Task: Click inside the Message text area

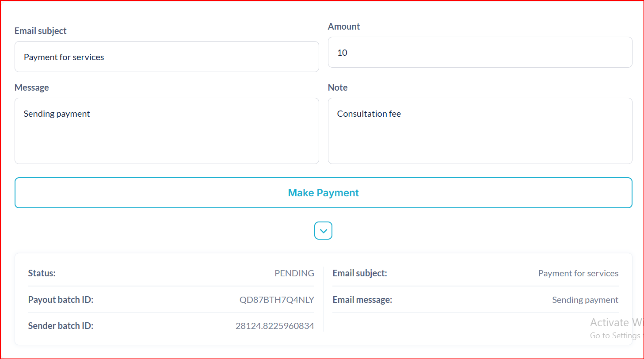Action: click(x=167, y=131)
